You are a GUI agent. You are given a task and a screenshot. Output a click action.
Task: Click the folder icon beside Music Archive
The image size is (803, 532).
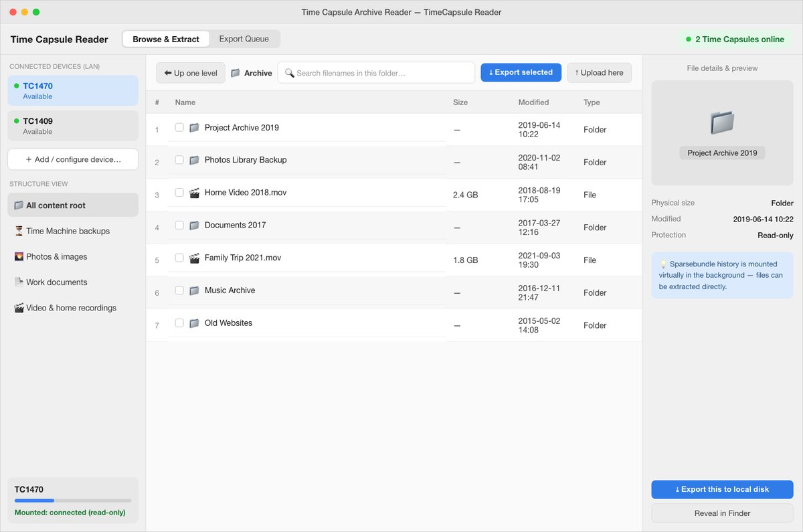pyautogui.click(x=194, y=290)
